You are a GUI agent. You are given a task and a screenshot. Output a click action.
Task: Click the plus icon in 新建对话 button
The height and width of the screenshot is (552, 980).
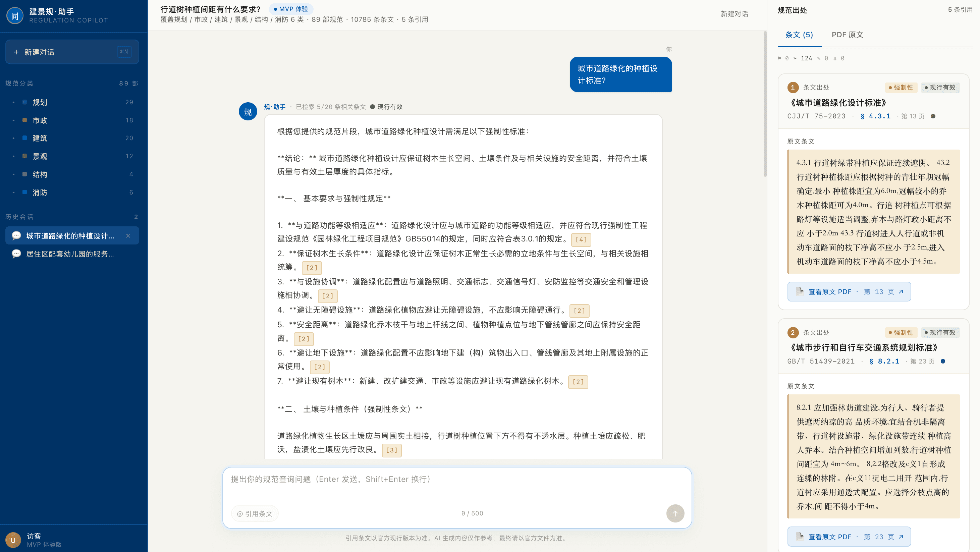pos(16,52)
